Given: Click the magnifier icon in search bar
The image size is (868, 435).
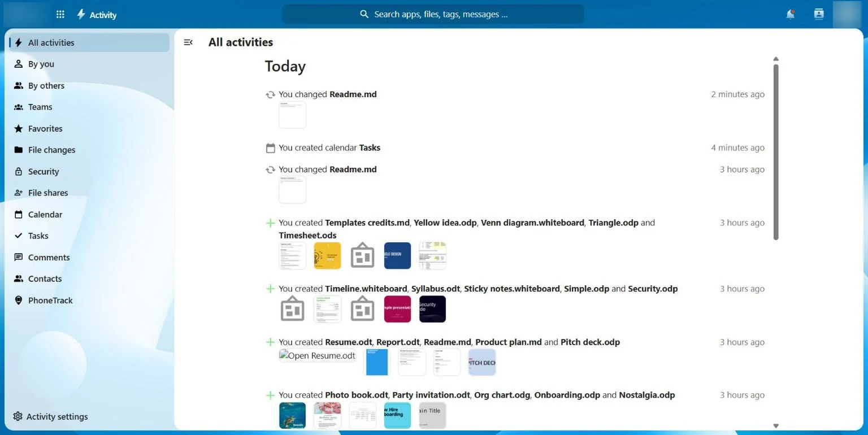Looking at the screenshot, I should (x=364, y=14).
